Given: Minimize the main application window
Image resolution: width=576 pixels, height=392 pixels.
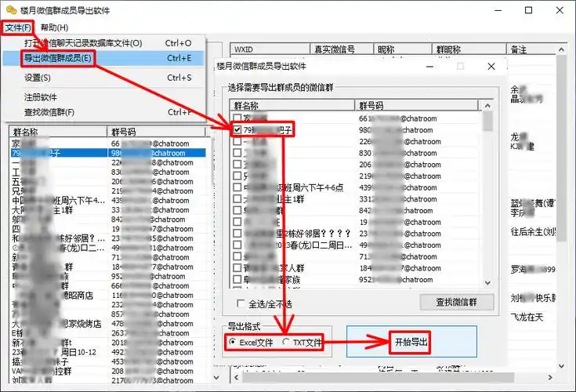Looking at the screenshot, I should point(498,10).
